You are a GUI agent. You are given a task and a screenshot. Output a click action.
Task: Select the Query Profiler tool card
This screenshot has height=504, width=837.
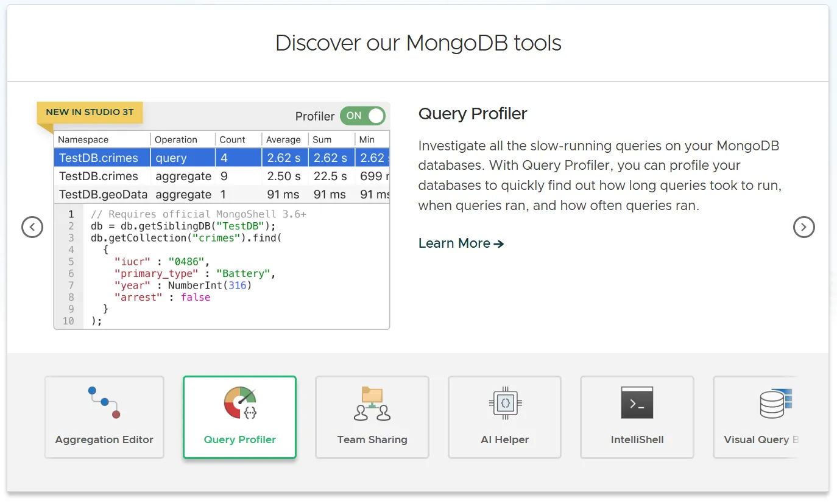[239, 417]
